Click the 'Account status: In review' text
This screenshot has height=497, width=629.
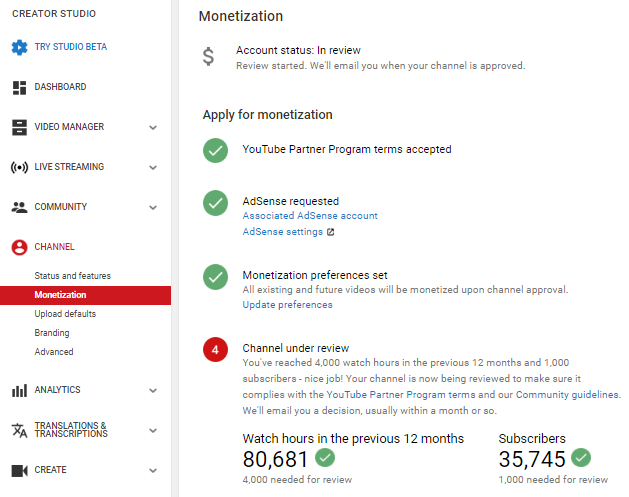(298, 50)
